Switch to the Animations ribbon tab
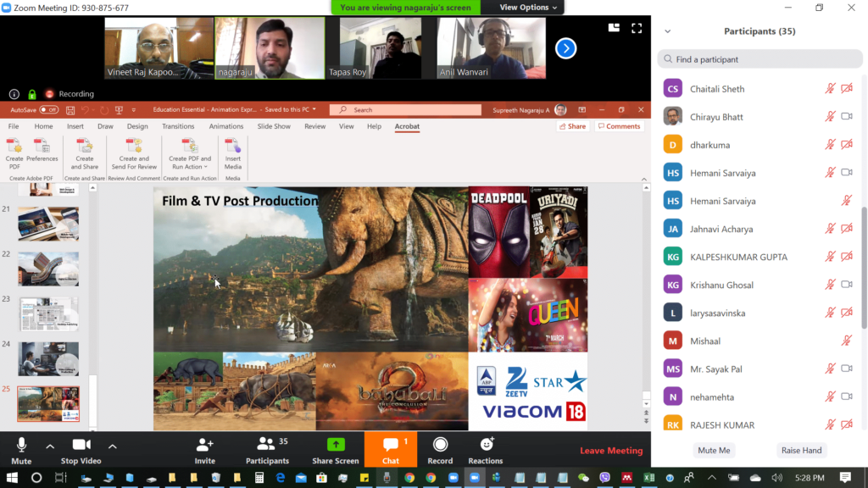The width and height of the screenshot is (868, 488). [225, 126]
